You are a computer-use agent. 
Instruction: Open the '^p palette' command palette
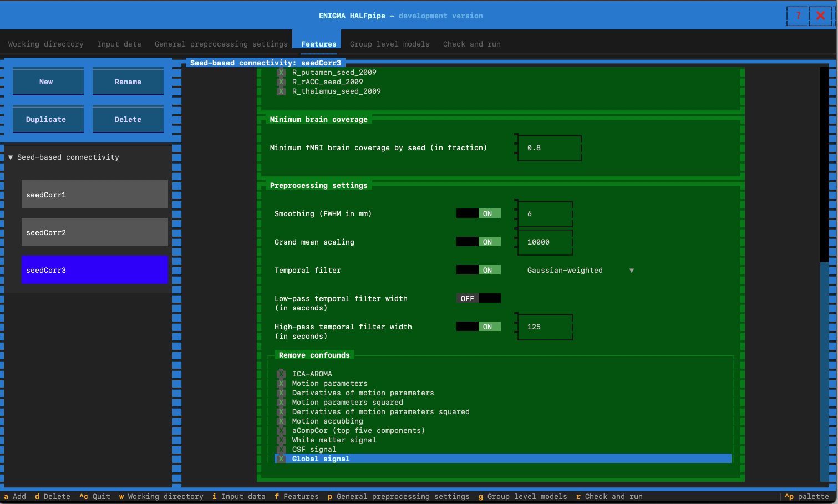tap(807, 497)
